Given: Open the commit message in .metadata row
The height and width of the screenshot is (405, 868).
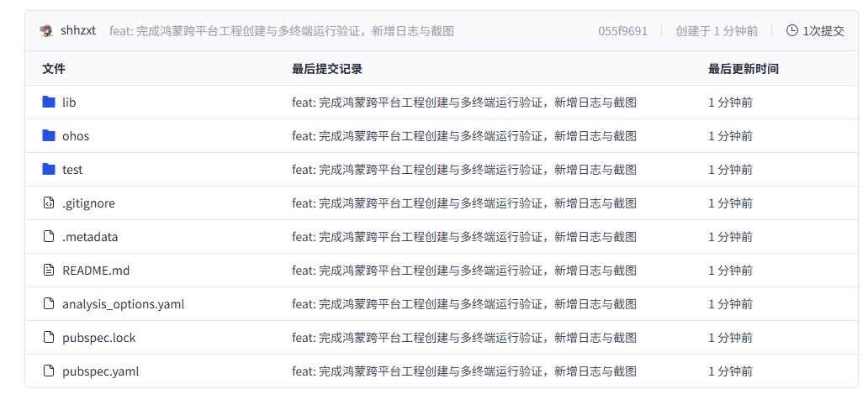Looking at the screenshot, I should click(x=464, y=237).
